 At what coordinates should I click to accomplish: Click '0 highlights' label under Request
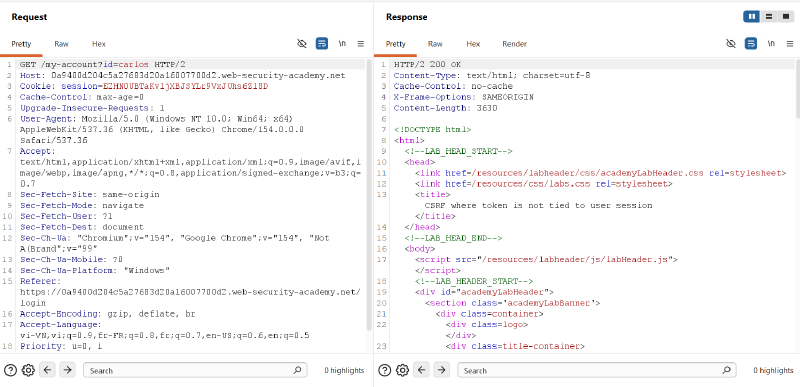(344, 371)
